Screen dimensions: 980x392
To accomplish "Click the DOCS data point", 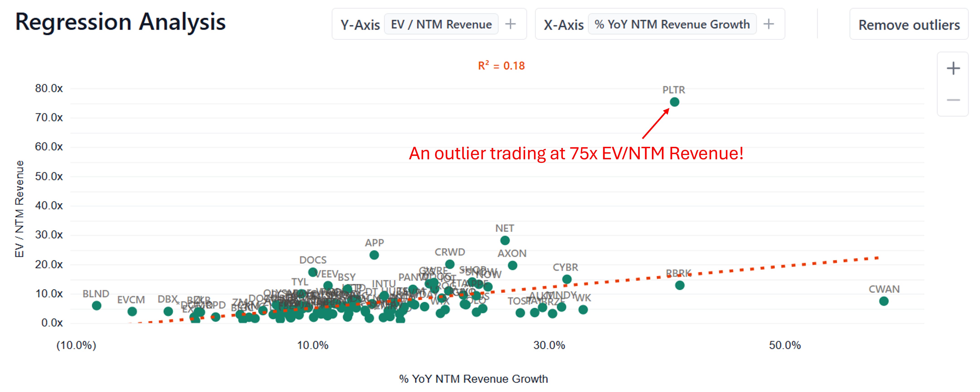I will (313, 272).
